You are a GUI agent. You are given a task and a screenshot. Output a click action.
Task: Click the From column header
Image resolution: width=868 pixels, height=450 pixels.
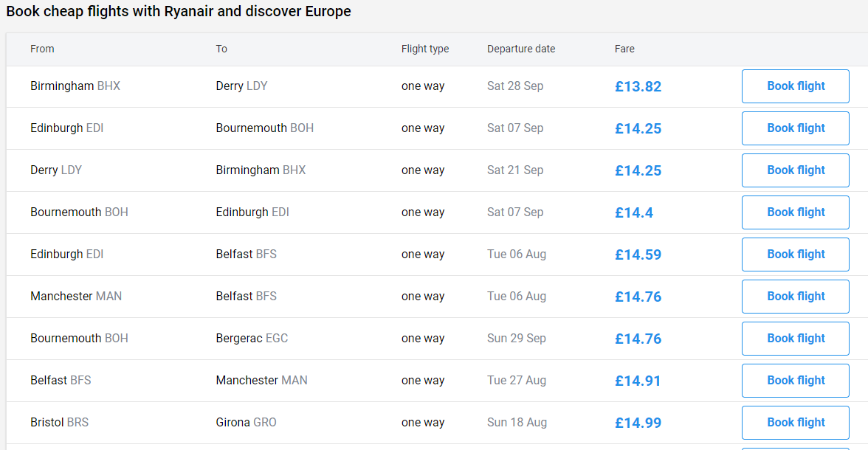[42, 49]
